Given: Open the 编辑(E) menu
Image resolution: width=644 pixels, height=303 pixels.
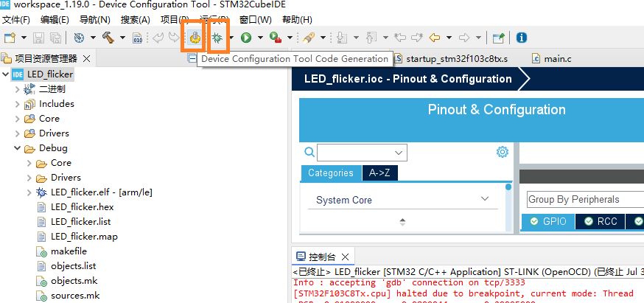Looking at the screenshot, I should click(x=55, y=20).
